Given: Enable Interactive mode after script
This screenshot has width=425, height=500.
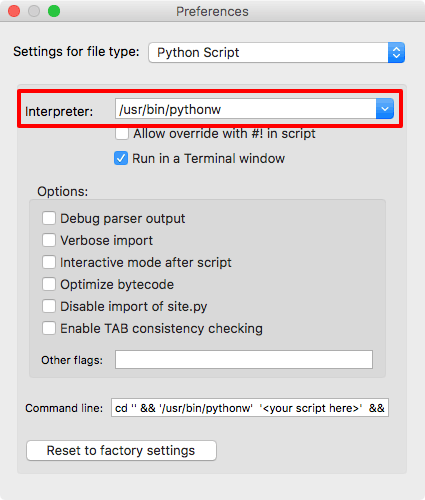Looking at the screenshot, I should click(49, 262).
